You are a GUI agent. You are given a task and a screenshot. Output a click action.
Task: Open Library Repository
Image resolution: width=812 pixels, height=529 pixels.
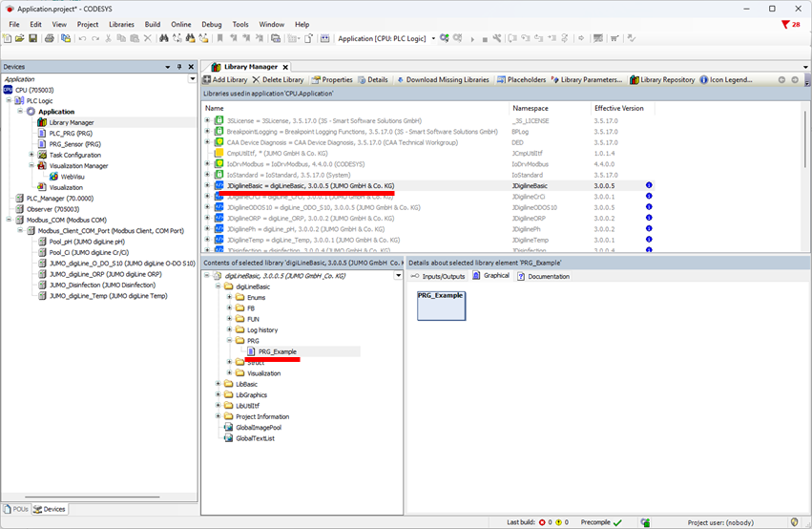click(x=662, y=80)
